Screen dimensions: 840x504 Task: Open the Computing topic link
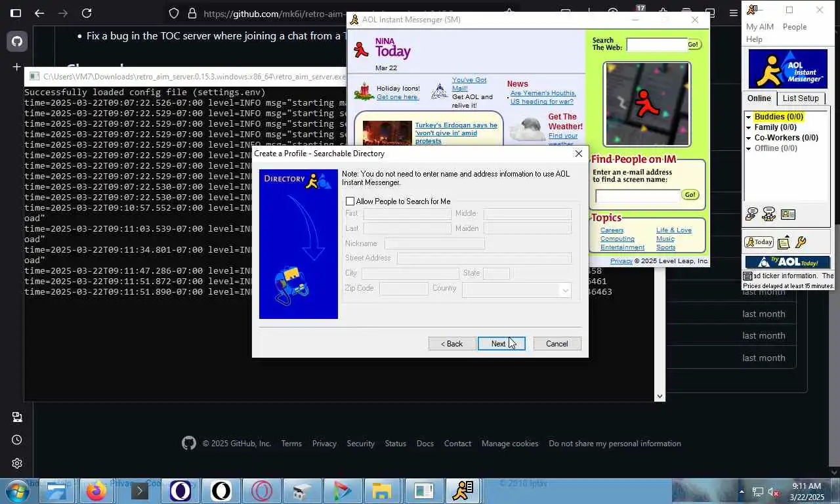618,239
